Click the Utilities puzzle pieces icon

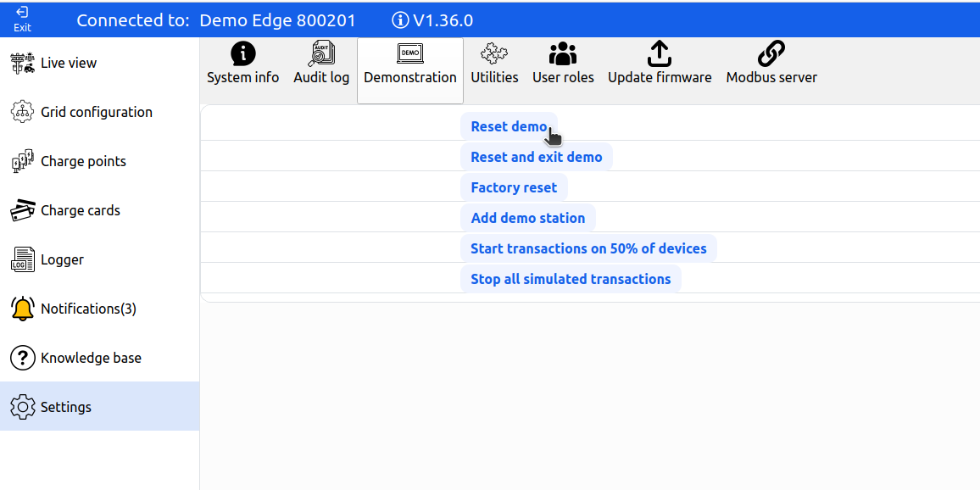(494, 53)
